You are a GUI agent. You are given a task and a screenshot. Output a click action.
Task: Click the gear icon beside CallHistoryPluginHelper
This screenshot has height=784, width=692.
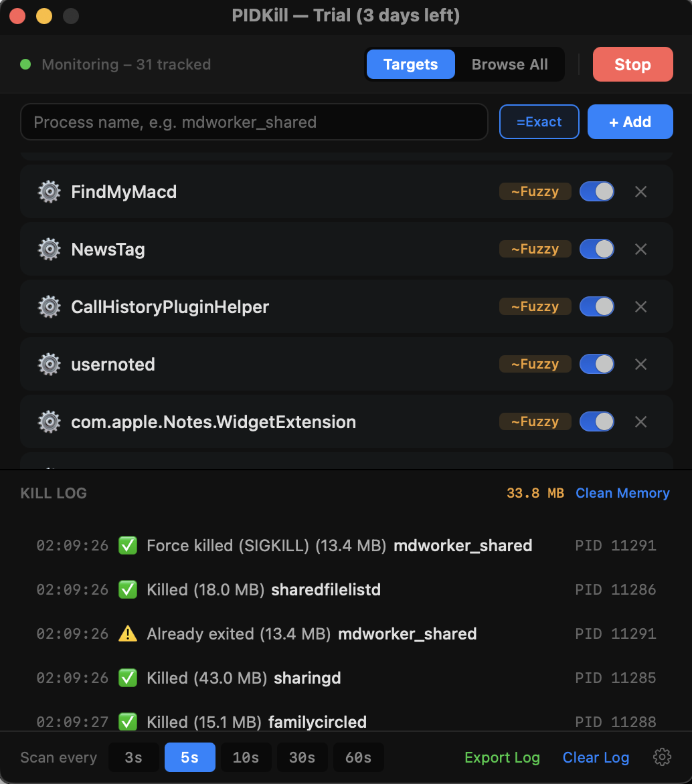point(50,307)
